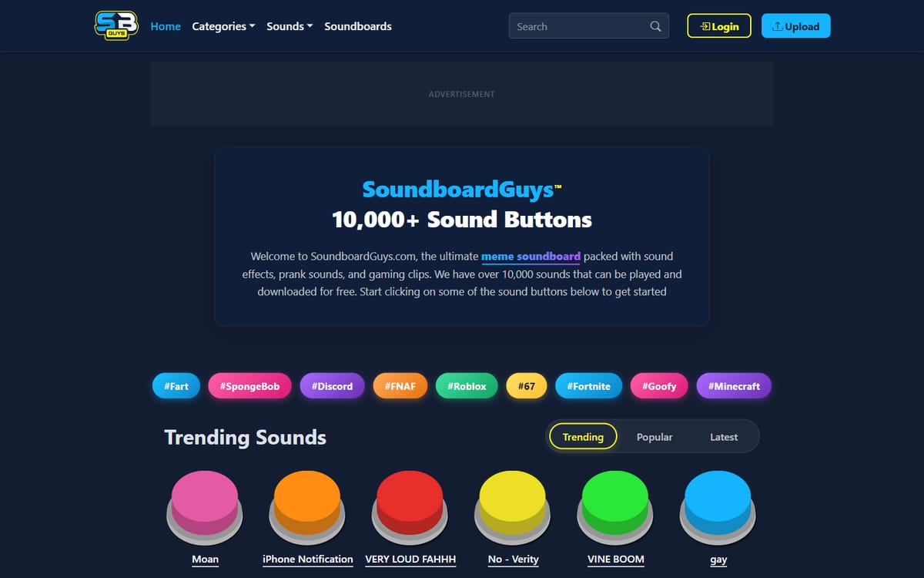The width and height of the screenshot is (924, 578).
Task: Open the VINE BOOM title link
Action: tap(615, 560)
